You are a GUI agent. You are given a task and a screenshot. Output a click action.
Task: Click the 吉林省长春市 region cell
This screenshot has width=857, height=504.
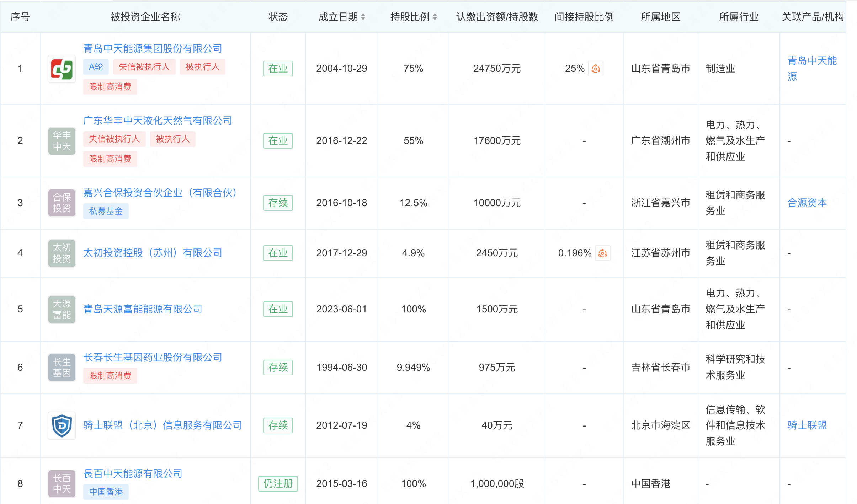coord(661,367)
